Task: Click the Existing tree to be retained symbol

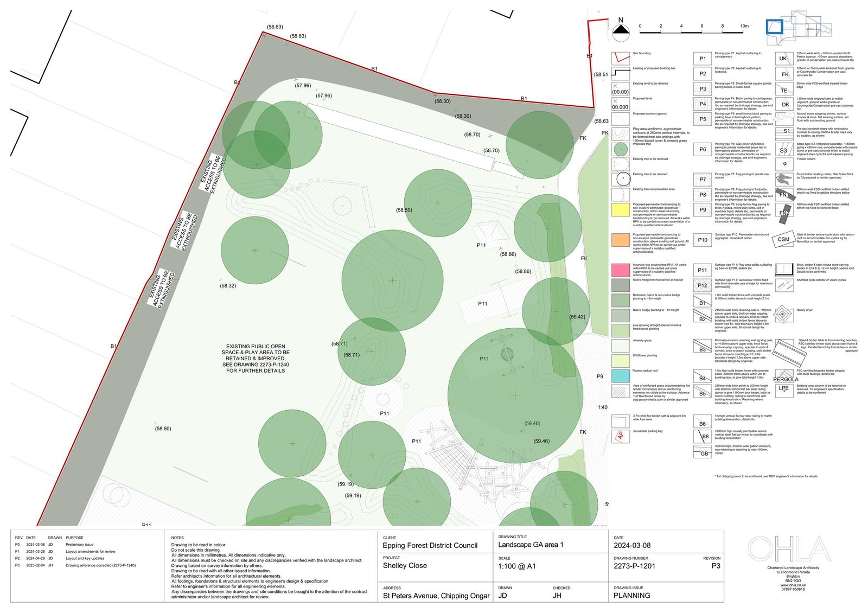Action: (620, 179)
